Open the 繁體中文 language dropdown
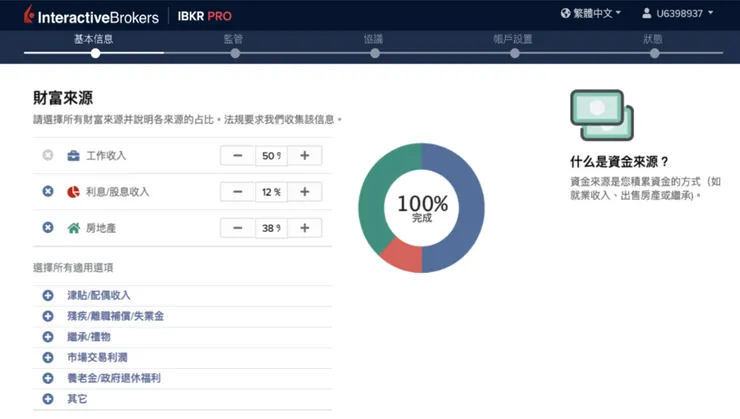The width and height of the screenshot is (740, 419). pos(591,13)
